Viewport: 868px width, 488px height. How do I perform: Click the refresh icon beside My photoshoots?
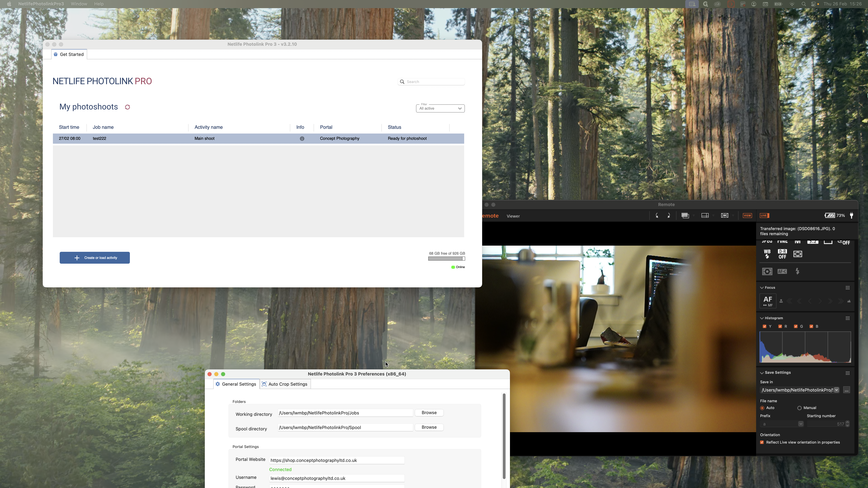pos(127,107)
